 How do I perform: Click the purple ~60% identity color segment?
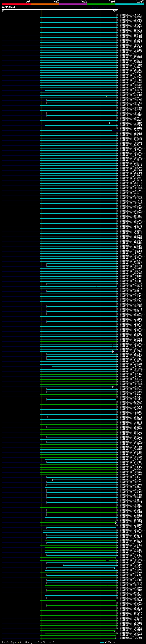(73, 4)
